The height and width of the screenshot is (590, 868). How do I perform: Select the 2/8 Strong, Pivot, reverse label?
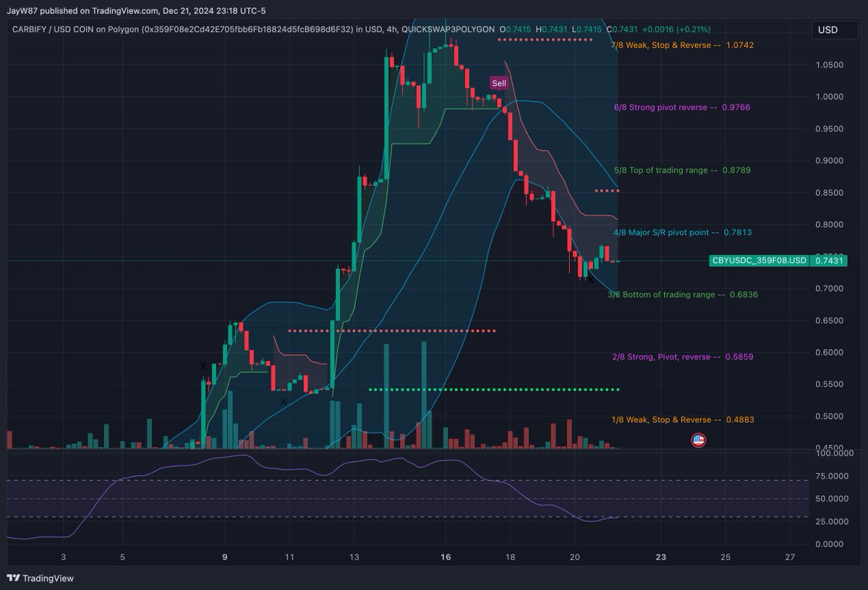(x=682, y=357)
